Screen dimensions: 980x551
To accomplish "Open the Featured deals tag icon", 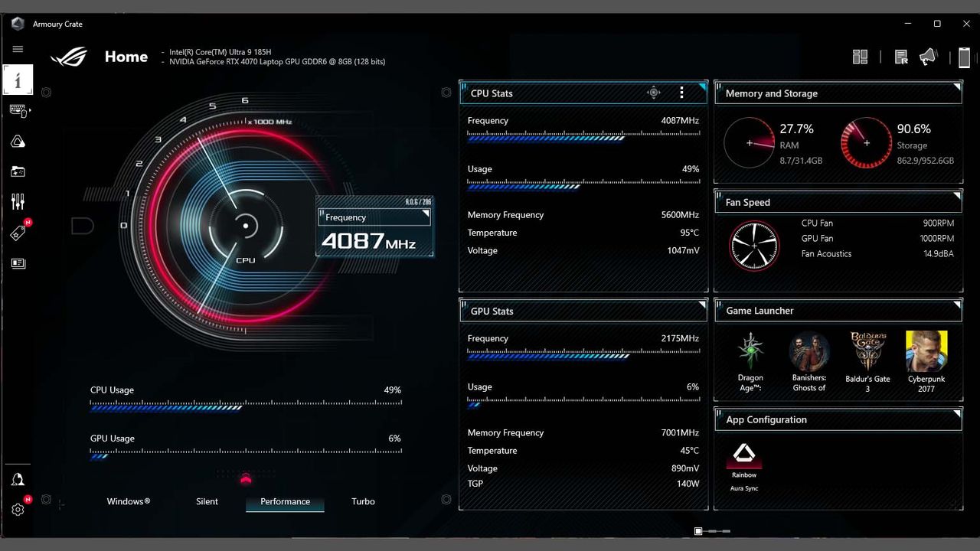I will click(18, 233).
